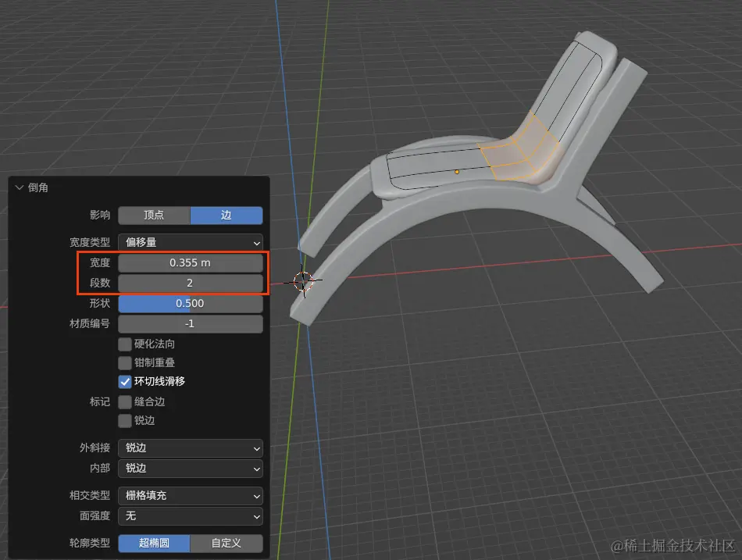Select 顶点 affect mode
This screenshot has height=560, width=742.
[155, 216]
